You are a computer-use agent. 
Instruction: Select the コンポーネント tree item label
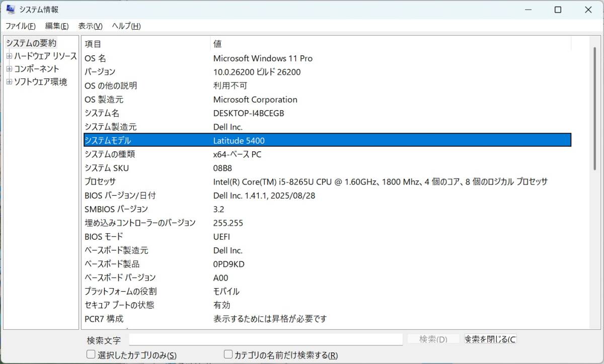coord(37,69)
